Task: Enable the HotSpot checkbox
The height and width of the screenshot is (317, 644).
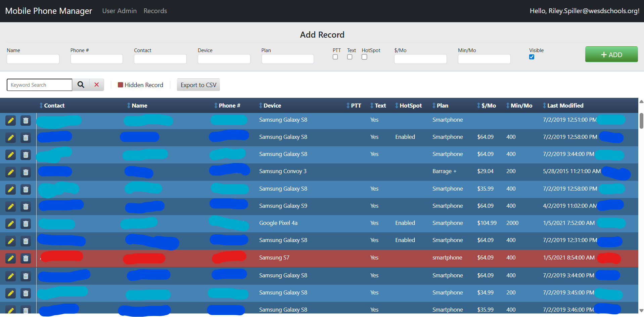Action: tap(364, 57)
